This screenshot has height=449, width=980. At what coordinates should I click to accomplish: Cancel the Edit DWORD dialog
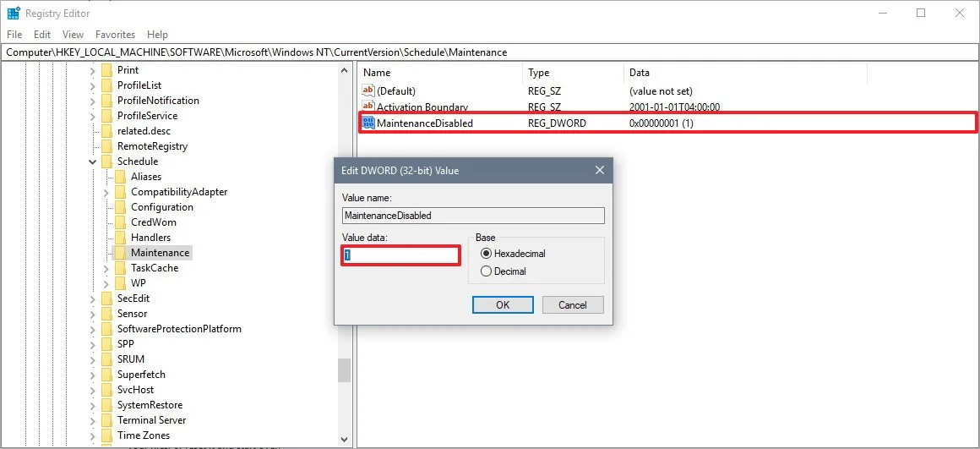click(573, 305)
